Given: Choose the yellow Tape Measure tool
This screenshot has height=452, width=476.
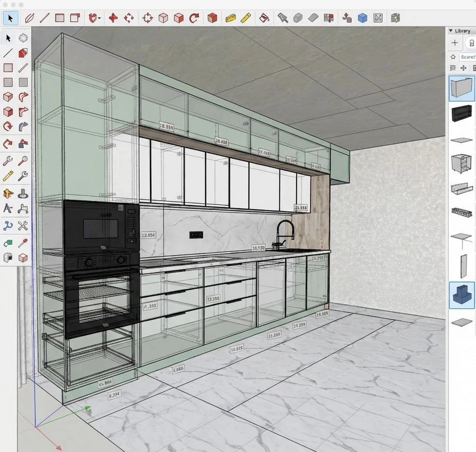Looking at the screenshot, I should (231, 18).
